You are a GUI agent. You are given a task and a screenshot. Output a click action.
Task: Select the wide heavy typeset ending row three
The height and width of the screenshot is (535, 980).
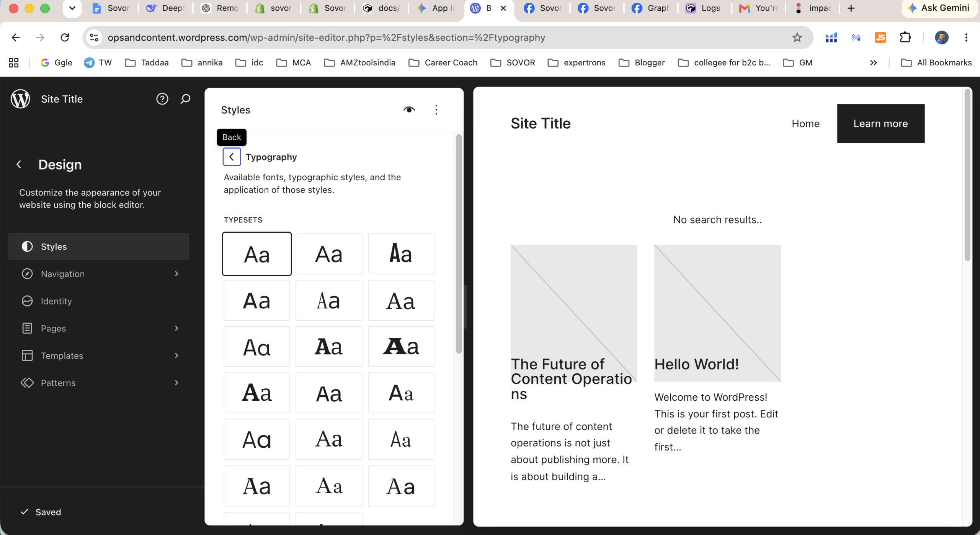pos(401,347)
